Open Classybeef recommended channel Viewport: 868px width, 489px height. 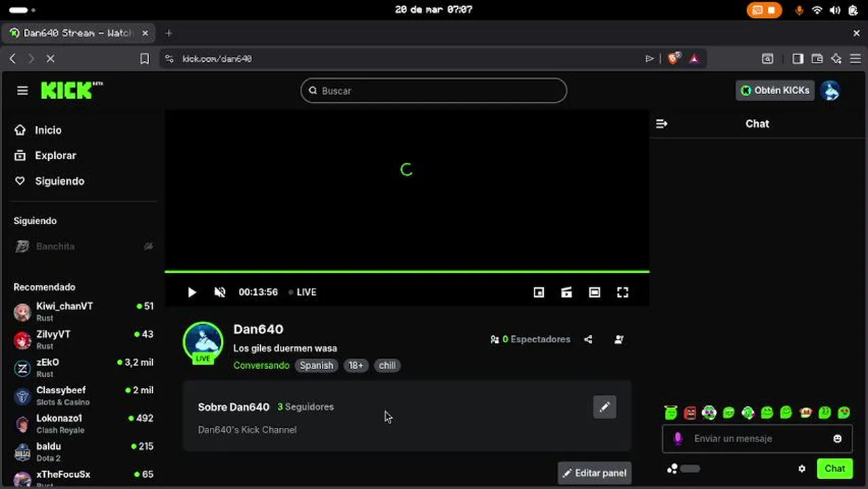[x=84, y=396]
